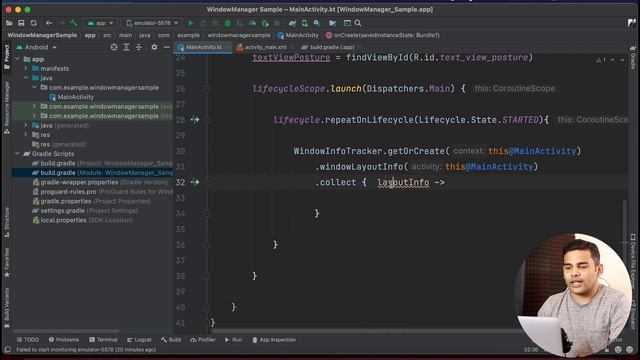Expand the java (generated) folder

pyautogui.click(x=26, y=125)
